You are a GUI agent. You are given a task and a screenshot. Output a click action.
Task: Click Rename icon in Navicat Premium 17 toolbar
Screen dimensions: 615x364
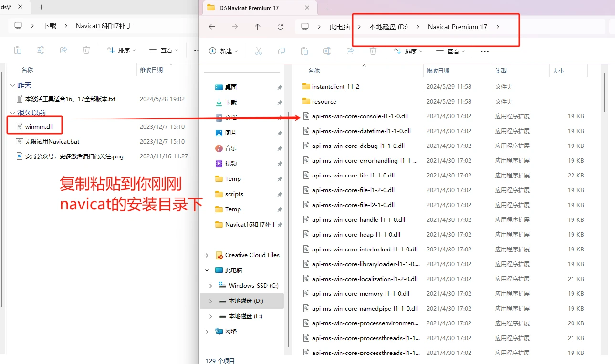coord(327,51)
